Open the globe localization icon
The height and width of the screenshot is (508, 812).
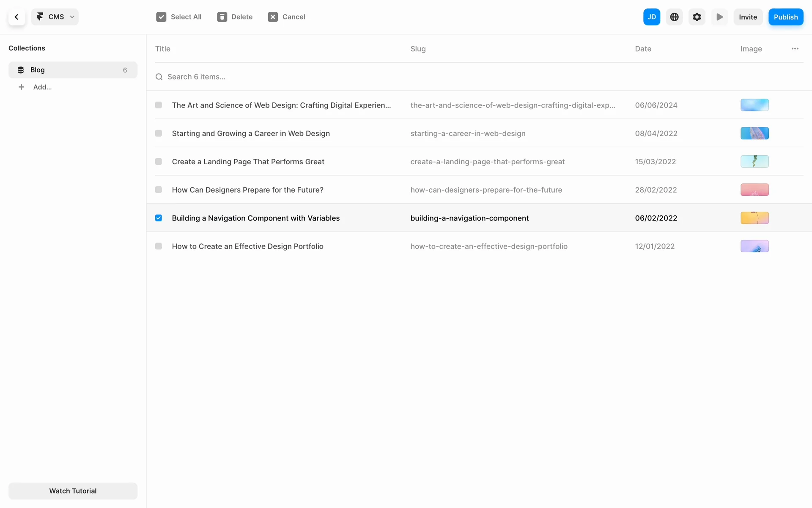674,17
